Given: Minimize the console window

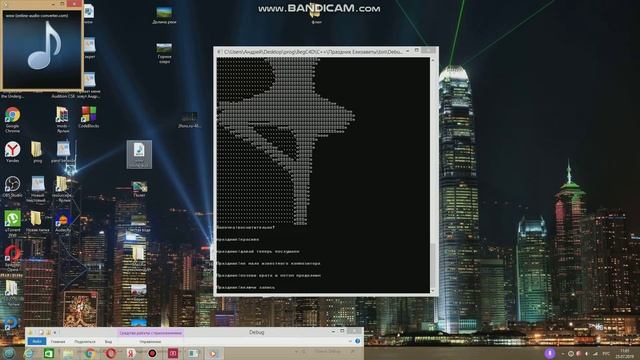Looking at the screenshot, I should click(407, 51).
